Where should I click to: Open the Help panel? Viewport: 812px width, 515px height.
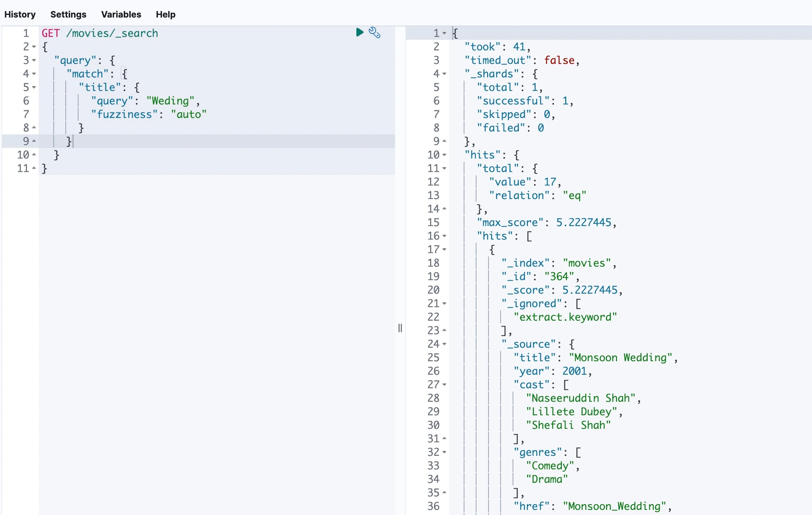click(165, 14)
